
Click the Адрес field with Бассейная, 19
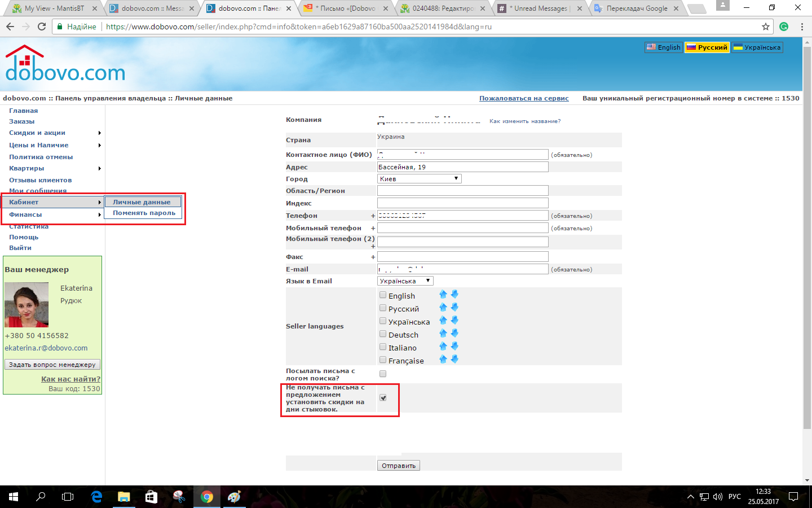tap(463, 167)
